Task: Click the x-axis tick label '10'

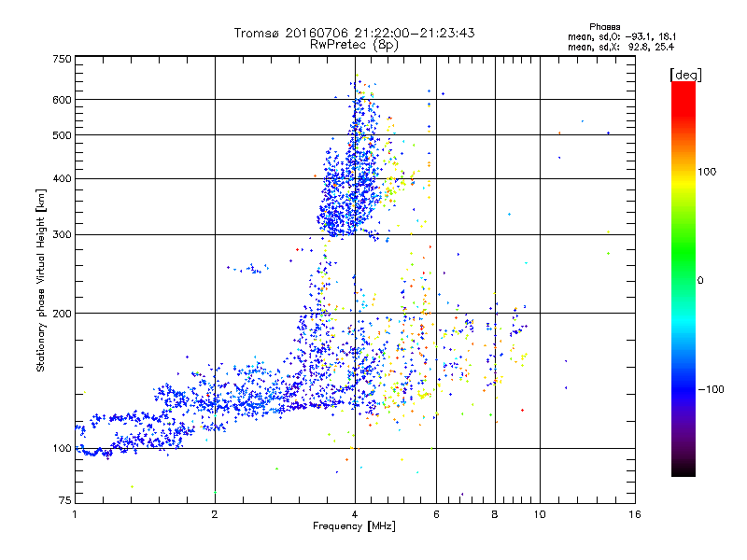Action: pyautogui.click(x=540, y=514)
